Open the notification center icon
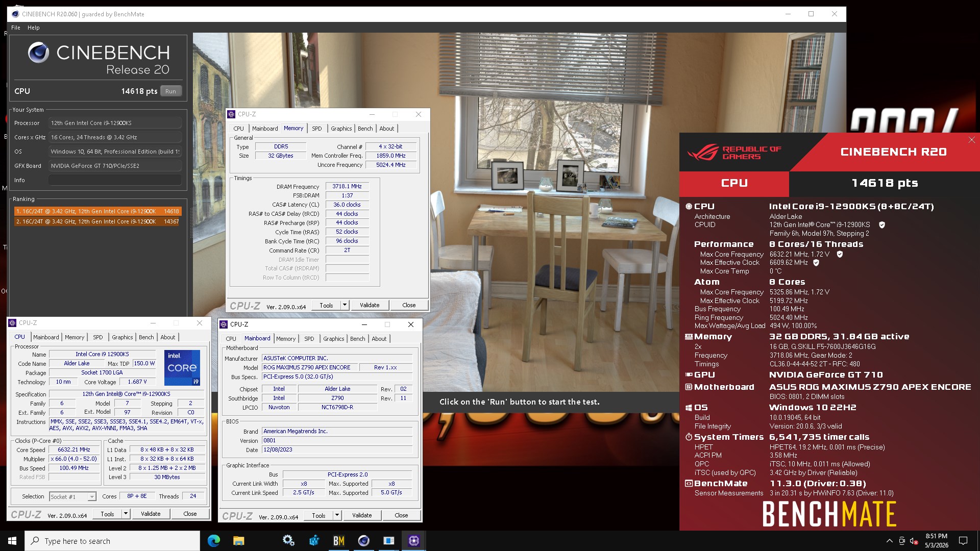Image resolution: width=980 pixels, height=551 pixels. (x=963, y=541)
